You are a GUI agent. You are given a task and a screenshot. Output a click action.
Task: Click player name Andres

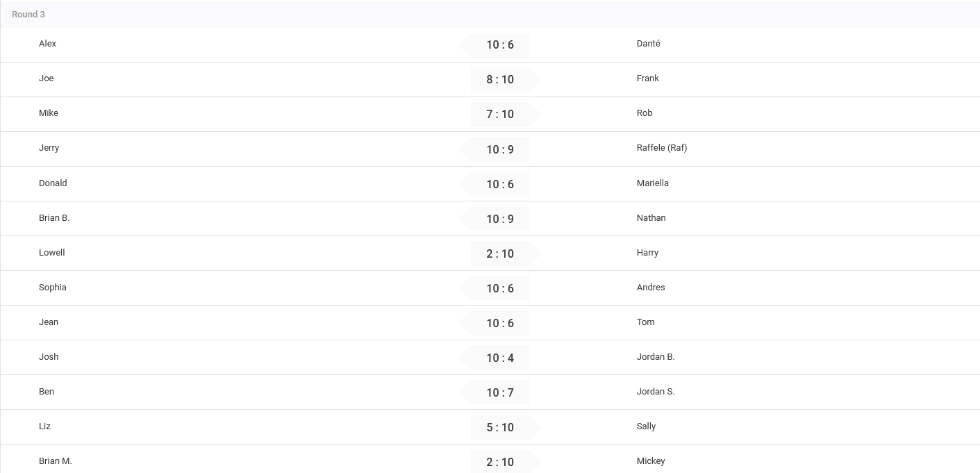[650, 288]
